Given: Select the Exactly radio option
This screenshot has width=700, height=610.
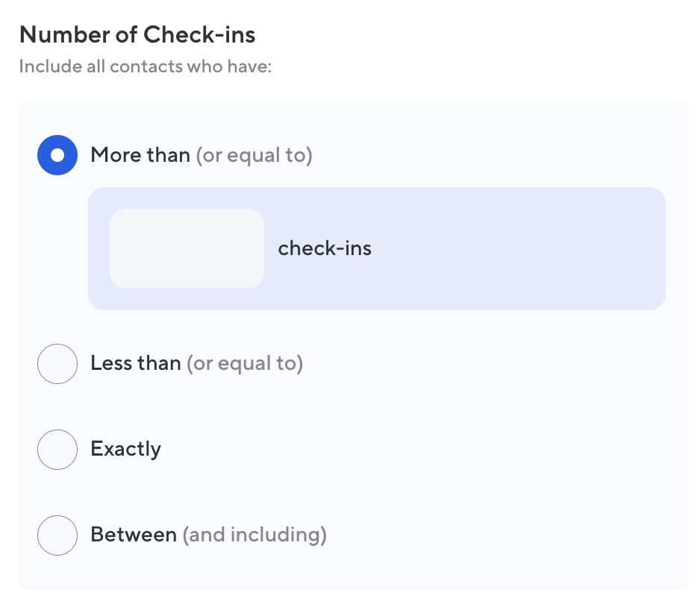Looking at the screenshot, I should [x=57, y=450].
